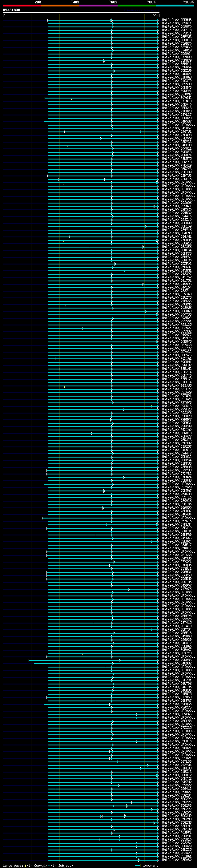Select the UniRef100_C1FFU3 label
197x868 pixels.
pyautogui.click(x=177, y=463)
